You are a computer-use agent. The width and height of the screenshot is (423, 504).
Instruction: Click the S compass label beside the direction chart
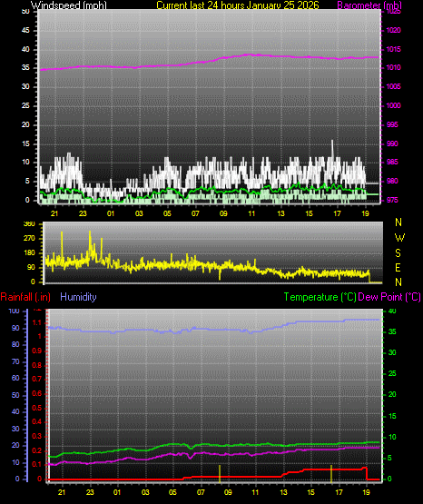pos(398,253)
